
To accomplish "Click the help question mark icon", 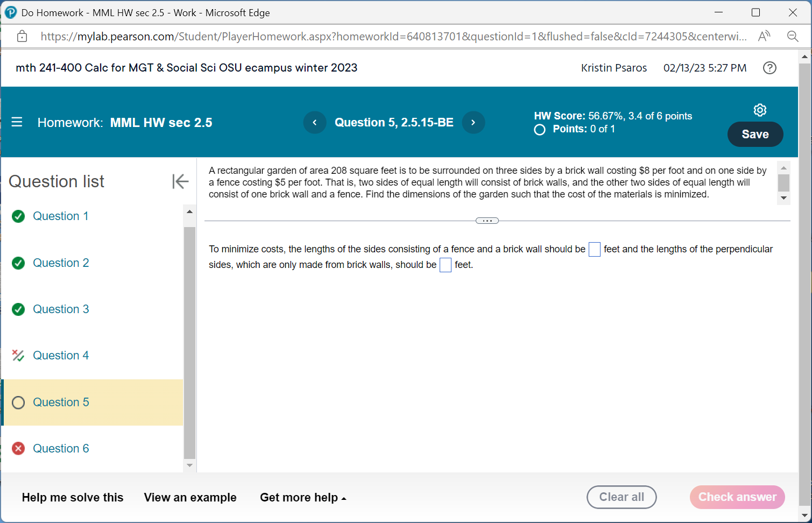I will tap(769, 68).
